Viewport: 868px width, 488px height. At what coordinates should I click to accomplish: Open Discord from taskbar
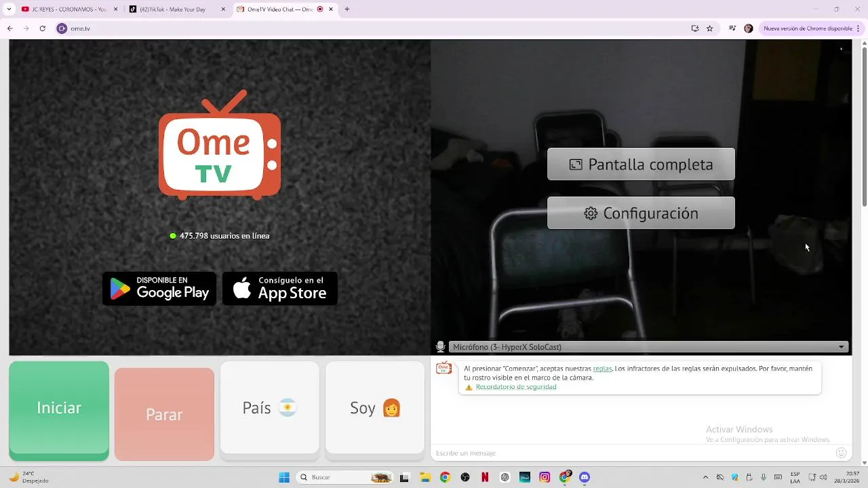click(x=585, y=477)
